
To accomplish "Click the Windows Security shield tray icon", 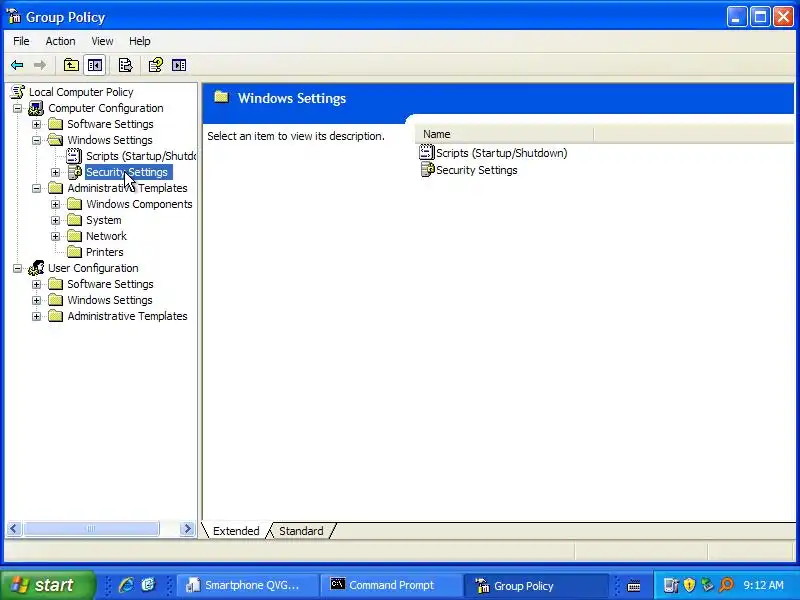I will click(689, 585).
